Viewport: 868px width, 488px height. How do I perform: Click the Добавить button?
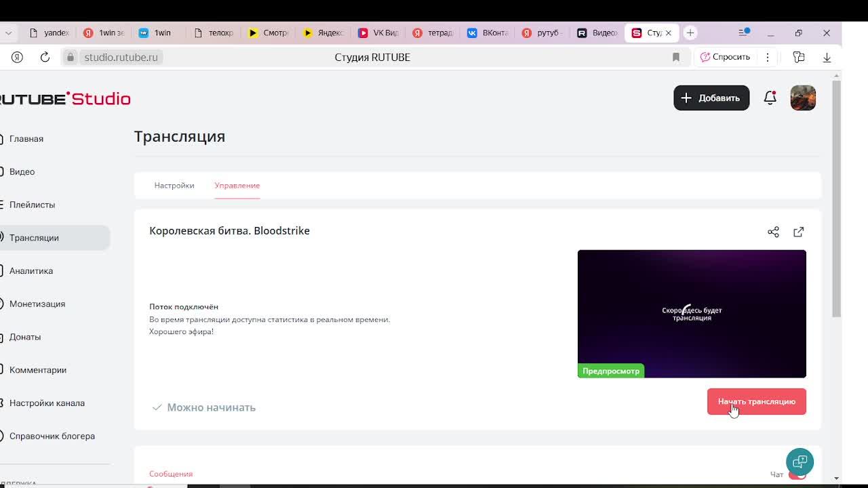click(x=711, y=98)
